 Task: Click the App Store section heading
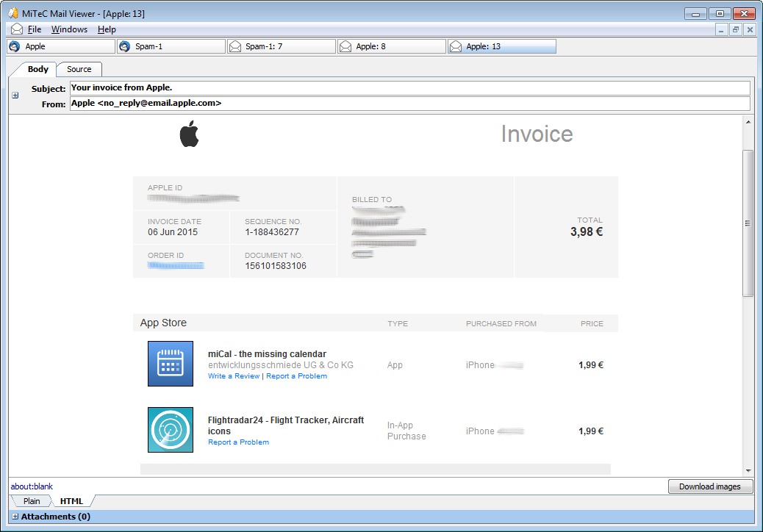[163, 323]
